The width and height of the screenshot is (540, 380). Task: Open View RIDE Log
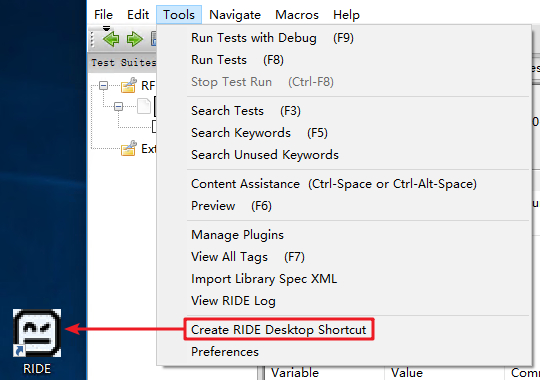click(x=233, y=301)
